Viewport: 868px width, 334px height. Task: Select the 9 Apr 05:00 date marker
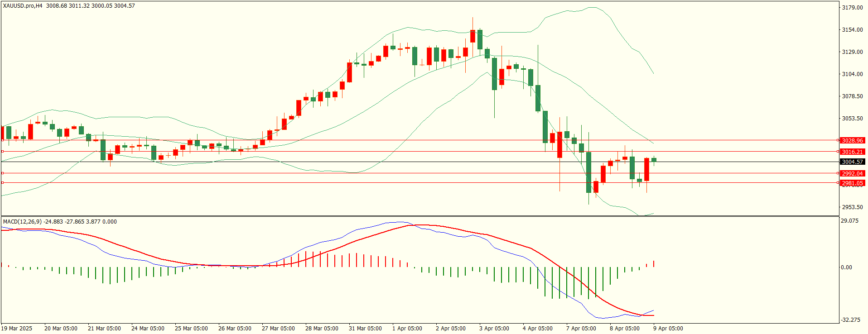[x=668, y=329]
